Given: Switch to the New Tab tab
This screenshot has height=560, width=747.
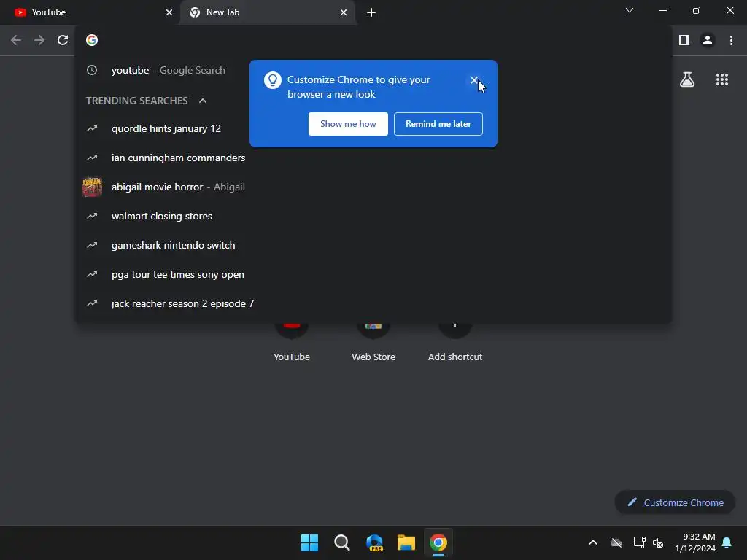Looking at the screenshot, I should coord(268,12).
